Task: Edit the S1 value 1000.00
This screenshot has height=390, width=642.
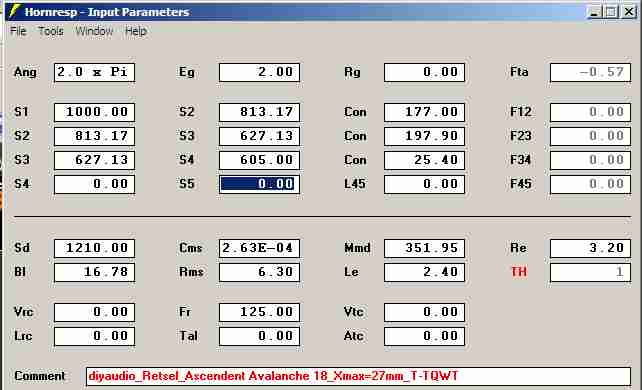Action: (95, 112)
